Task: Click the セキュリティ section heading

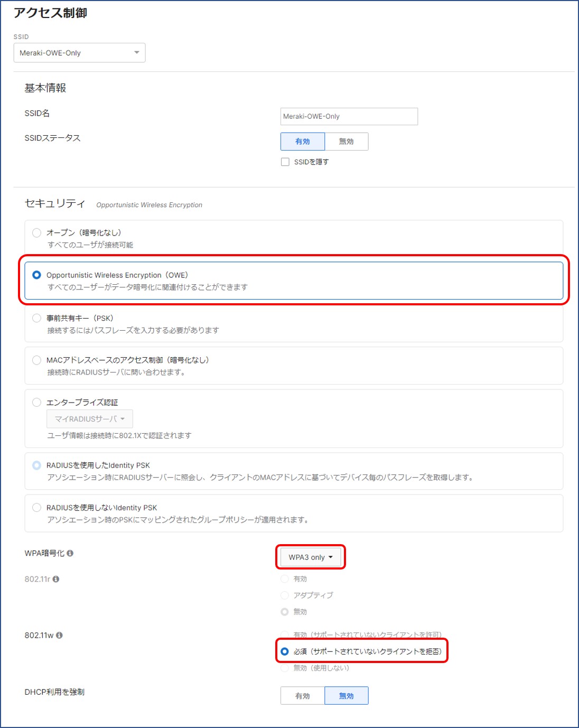Action: 55,204
